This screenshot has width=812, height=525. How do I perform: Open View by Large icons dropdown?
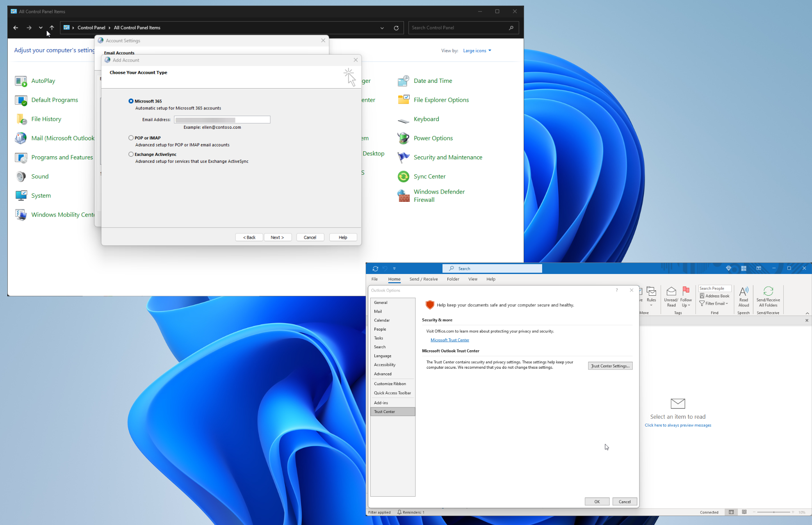point(477,51)
